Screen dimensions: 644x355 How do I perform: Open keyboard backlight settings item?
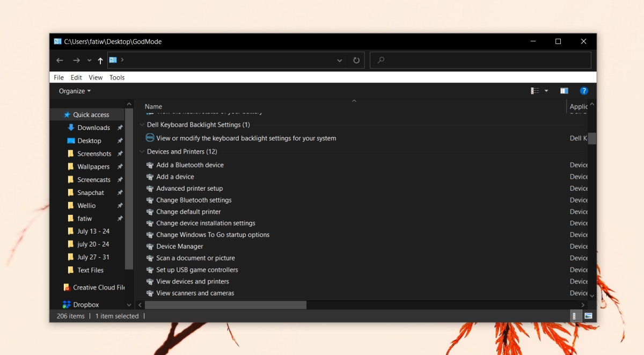(x=246, y=137)
